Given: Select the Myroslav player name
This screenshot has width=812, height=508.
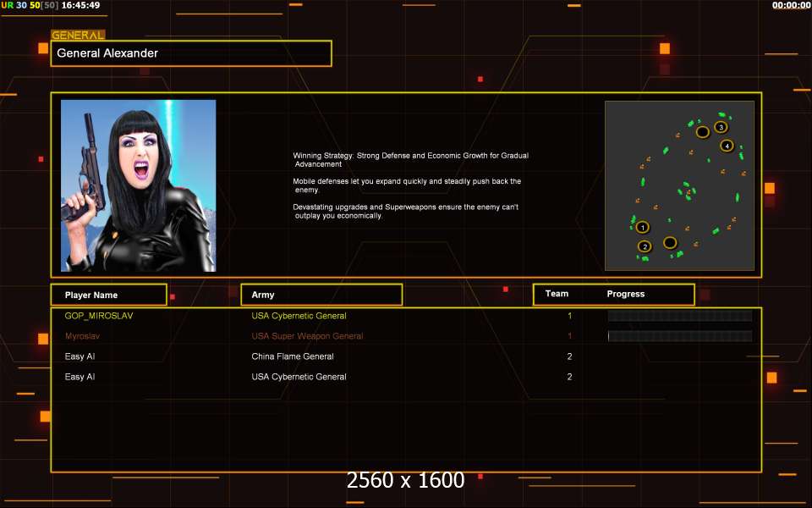Looking at the screenshot, I should tap(82, 336).
